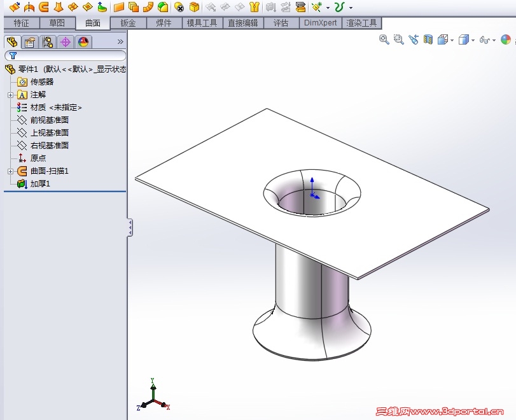516x420 pixels.
Task: Select the Offset Surface tool
Action: tap(134, 6)
